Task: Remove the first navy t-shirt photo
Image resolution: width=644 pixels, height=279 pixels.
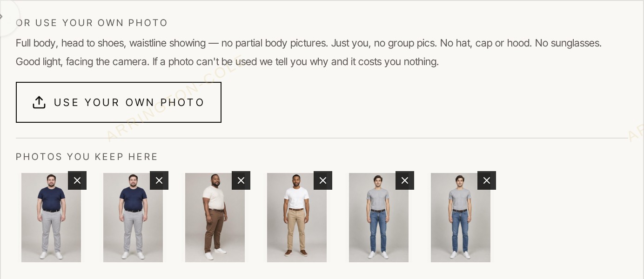Action: [77, 180]
